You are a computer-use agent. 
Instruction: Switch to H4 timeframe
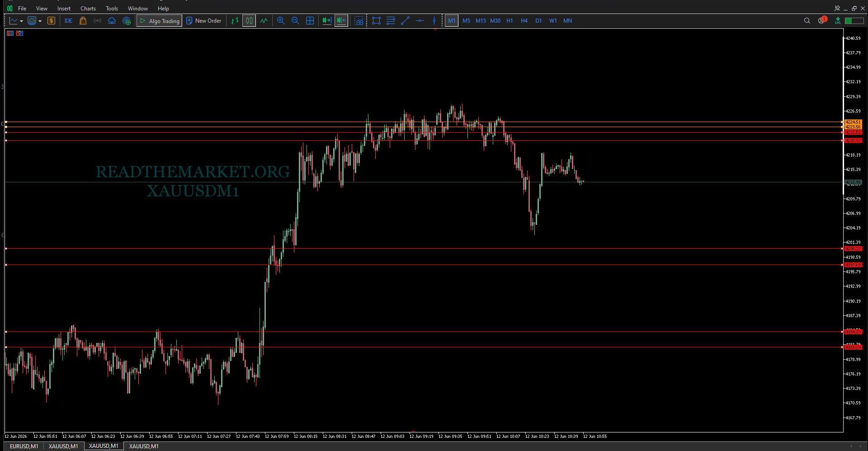coord(524,21)
